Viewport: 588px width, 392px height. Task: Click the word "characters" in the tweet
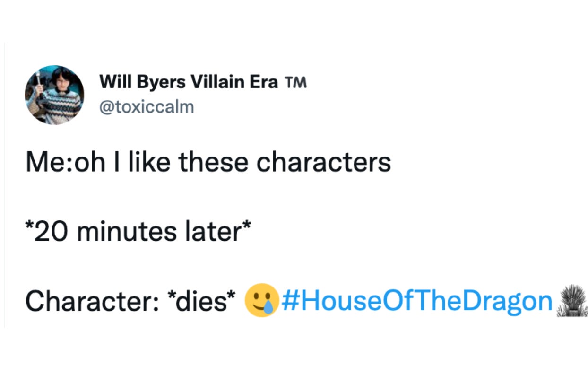[324, 162]
